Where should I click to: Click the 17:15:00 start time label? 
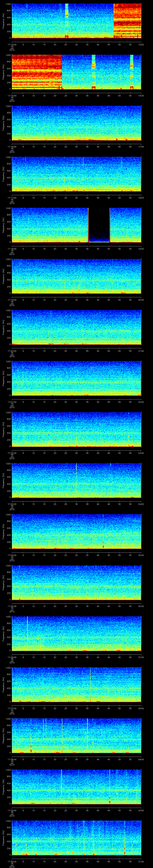click(12, 96)
